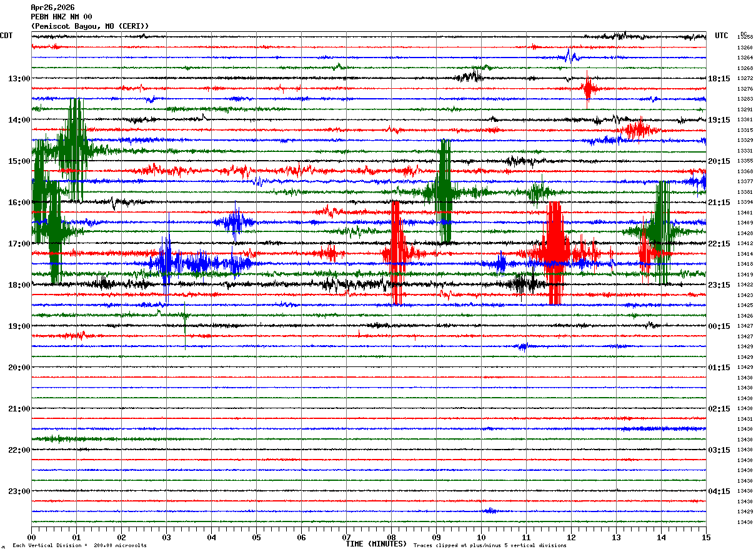
Task: Pick the 00:15 UTC time label
Action: (719, 326)
